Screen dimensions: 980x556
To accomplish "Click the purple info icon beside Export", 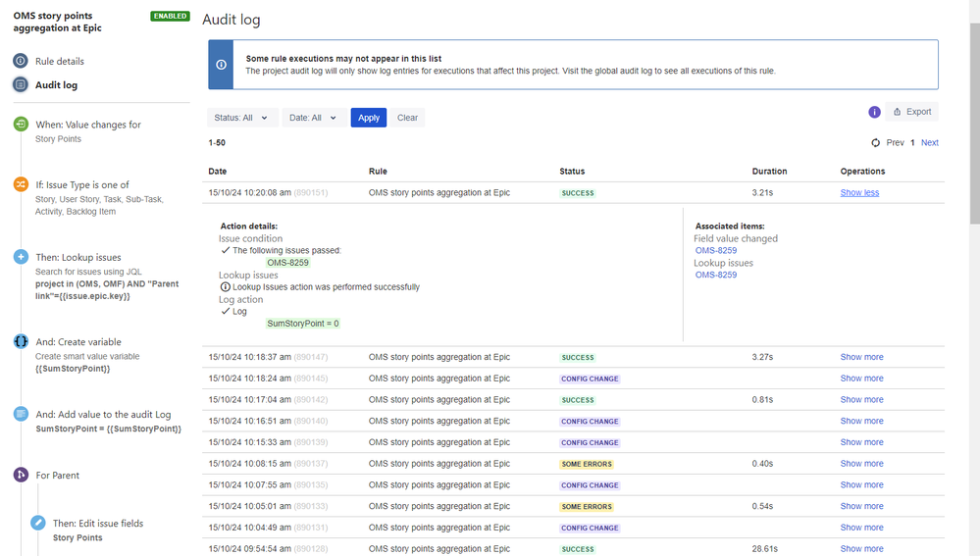I will coord(874,112).
